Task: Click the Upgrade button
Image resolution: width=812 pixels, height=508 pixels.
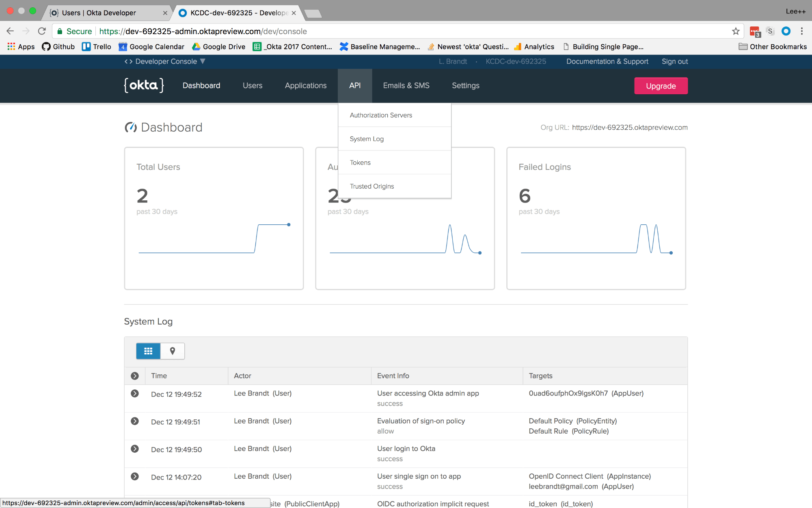Action: pyautogui.click(x=661, y=85)
